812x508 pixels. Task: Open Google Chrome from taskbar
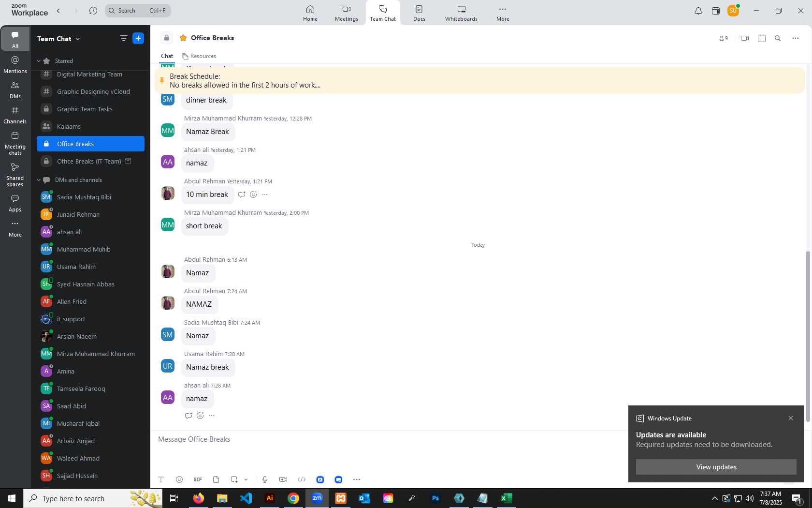click(x=293, y=498)
